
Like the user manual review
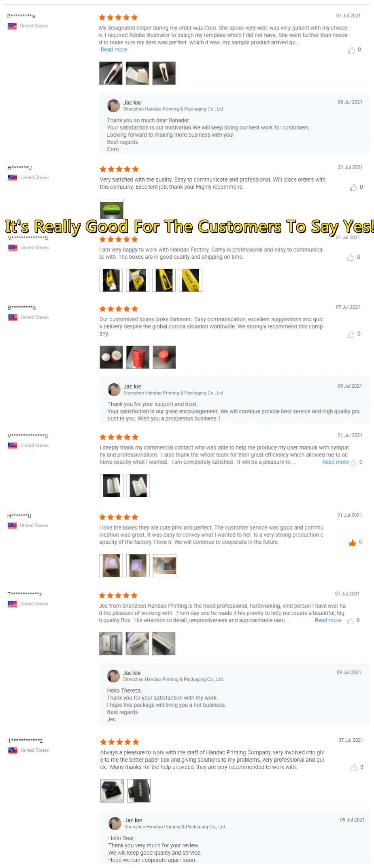click(353, 463)
